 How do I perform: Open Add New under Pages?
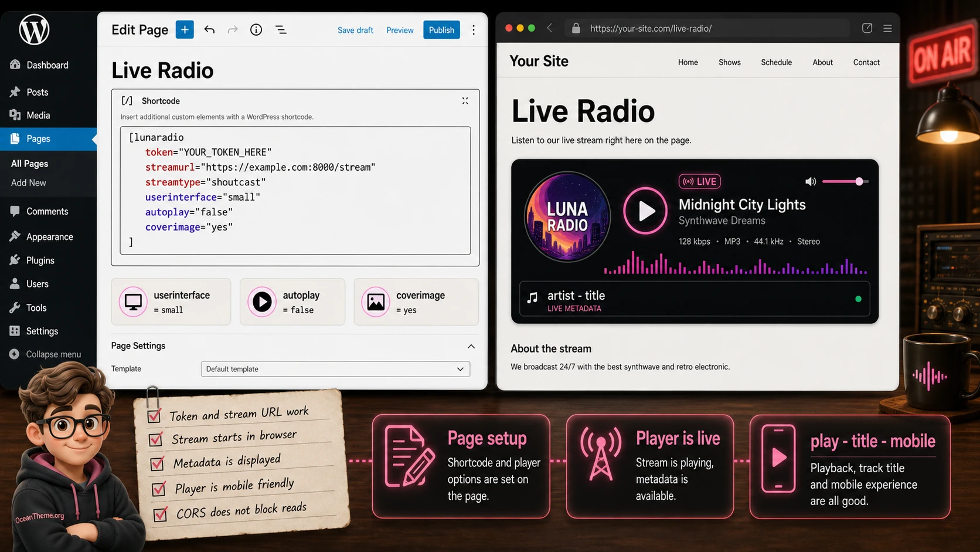pyautogui.click(x=29, y=183)
